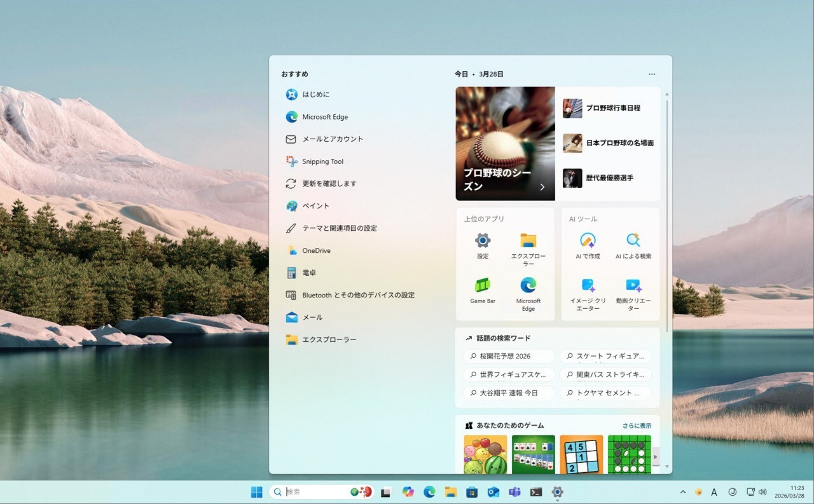Image resolution: width=814 pixels, height=504 pixels.
Task: Launch イメージ クリエーター from AI tools
Action: (588, 286)
